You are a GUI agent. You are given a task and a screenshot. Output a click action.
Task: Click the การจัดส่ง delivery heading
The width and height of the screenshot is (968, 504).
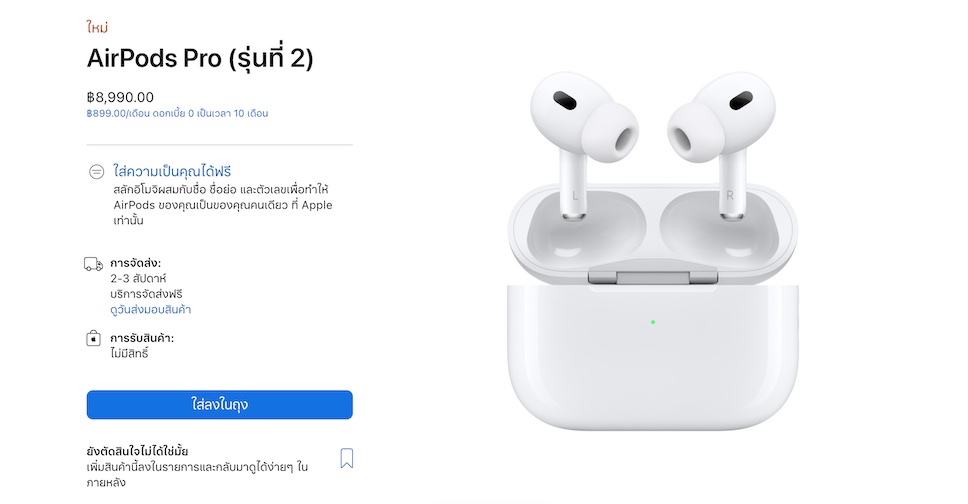[x=135, y=263]
